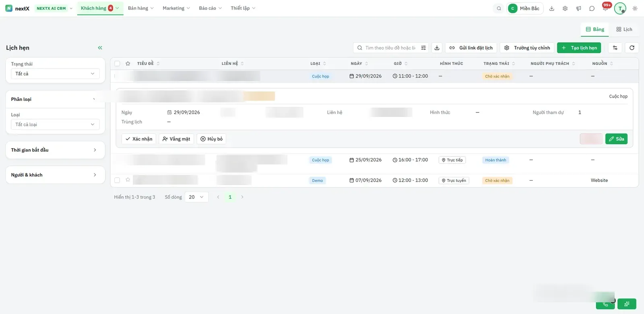The image size is (644, 314).
Task: Expand the Người & khách filter
Action: (x=55, y=175)
